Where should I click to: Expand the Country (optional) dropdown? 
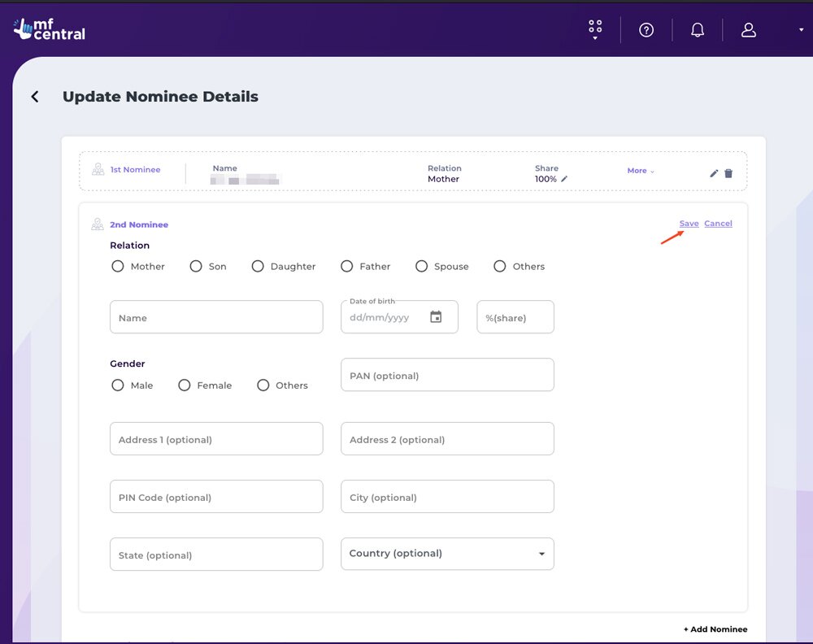click(541, 554)
